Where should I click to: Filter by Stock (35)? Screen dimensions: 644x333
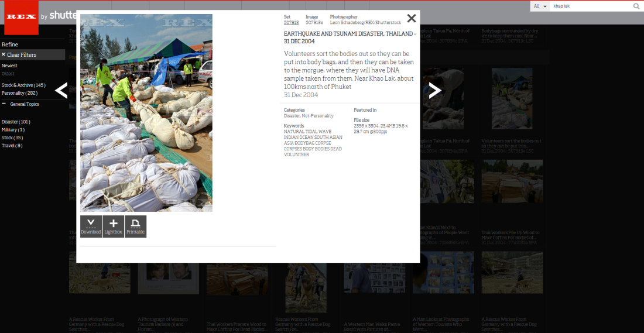coord(12,138)
